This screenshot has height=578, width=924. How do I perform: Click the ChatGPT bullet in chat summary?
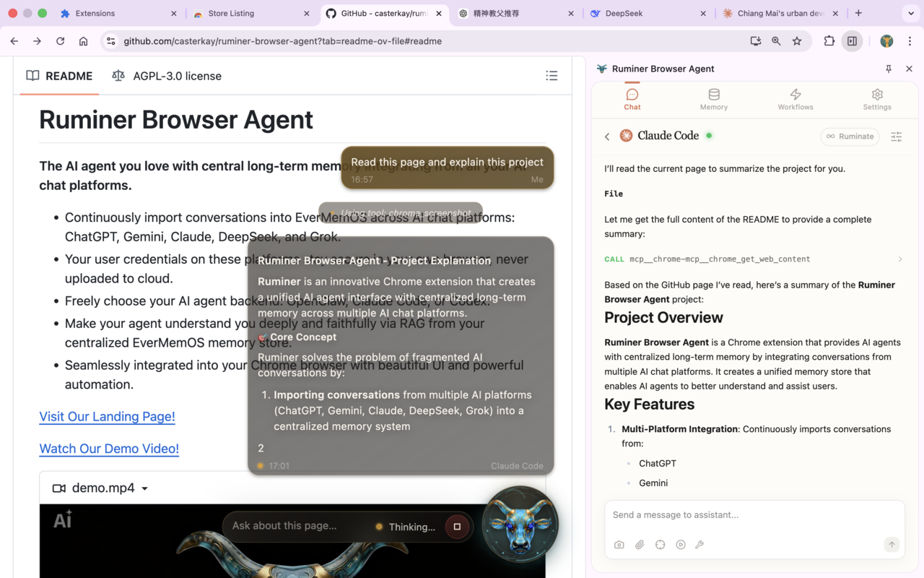(x=658, y=463)
